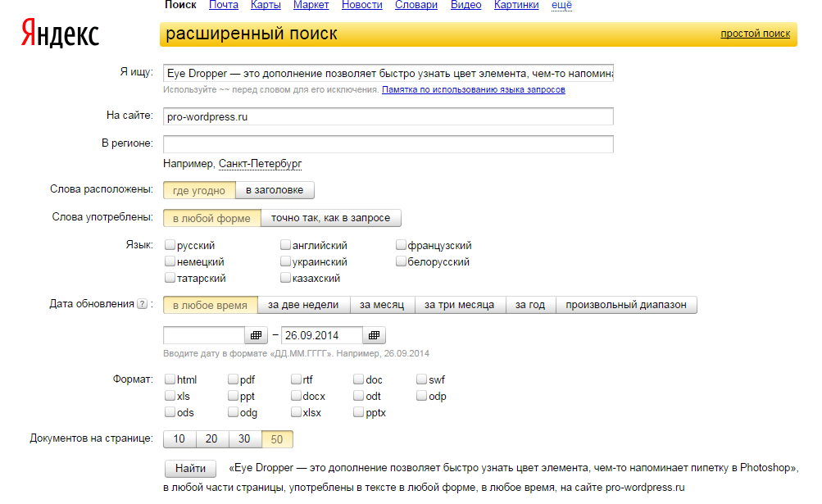
Task: Expand the 'ещё' more services menu
Action: [561, 5]
